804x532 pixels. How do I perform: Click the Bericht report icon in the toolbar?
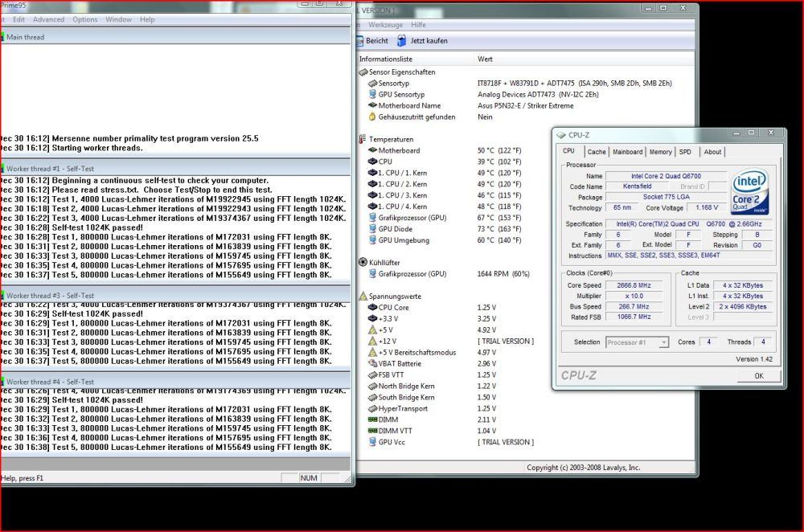[x=359, y=40]
